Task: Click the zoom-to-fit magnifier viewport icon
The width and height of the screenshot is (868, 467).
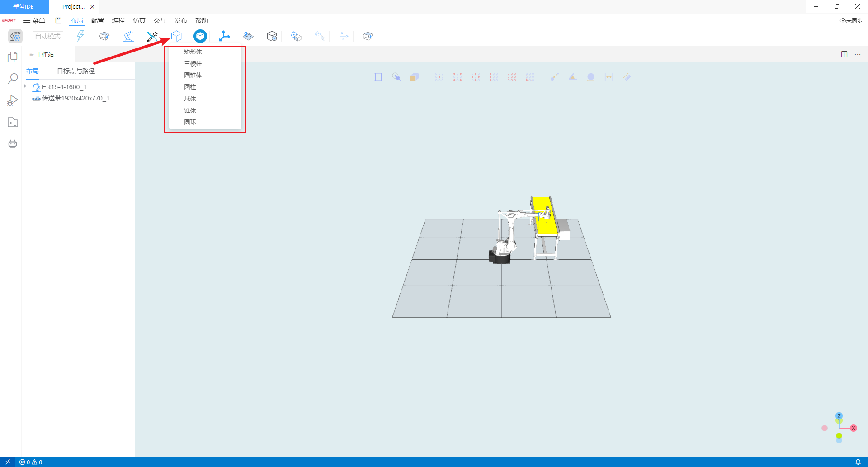Action: [x=396, y=77]
